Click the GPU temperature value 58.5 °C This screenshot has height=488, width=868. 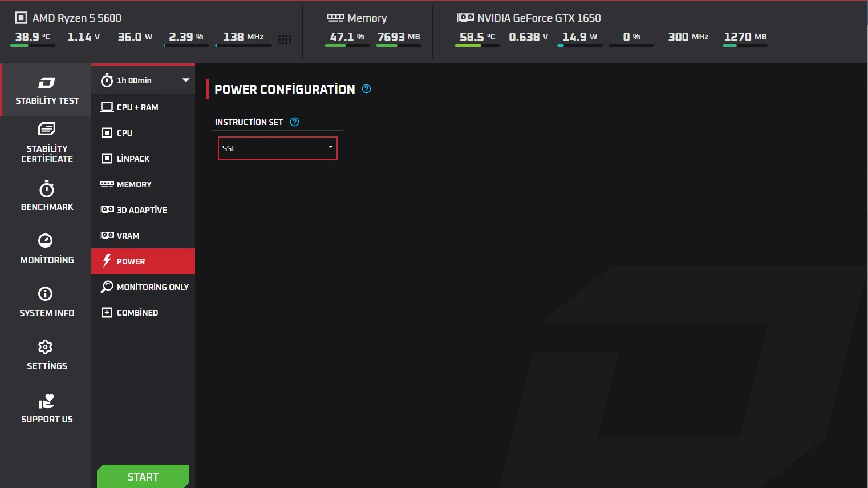(x=477, y=37)
